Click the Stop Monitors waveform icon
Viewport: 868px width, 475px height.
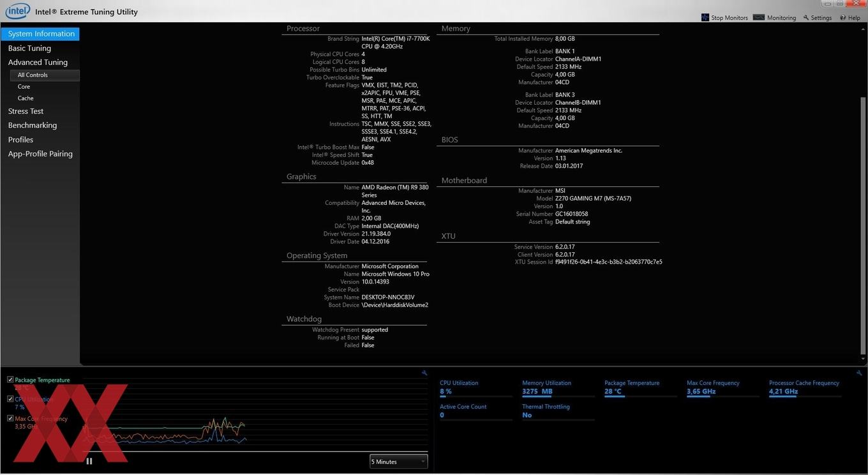tap(705, 17)
